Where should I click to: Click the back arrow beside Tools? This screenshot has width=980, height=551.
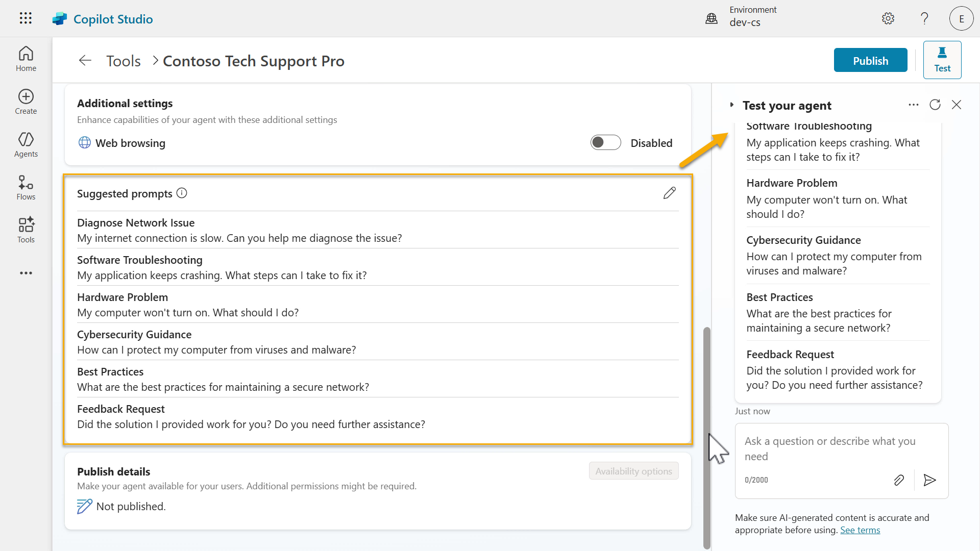pos(85,61)
